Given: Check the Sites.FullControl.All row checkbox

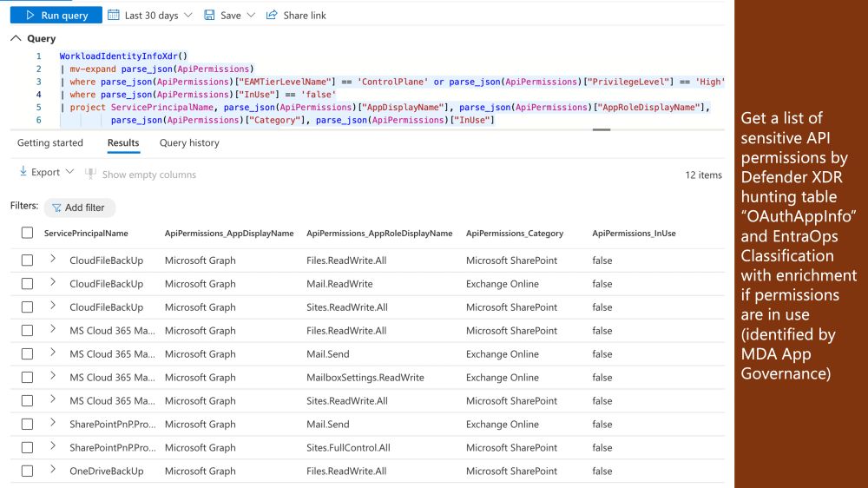Looking at the screenshot, I should coord(27,447).
